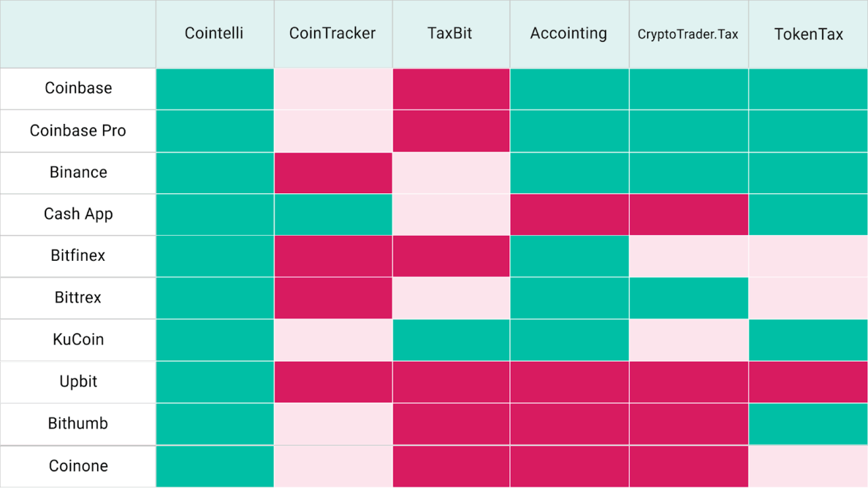This screenshot has width=868, height=488.
Task: Click the green TaxBit cell for KuCoin
Action: point(451,340)
